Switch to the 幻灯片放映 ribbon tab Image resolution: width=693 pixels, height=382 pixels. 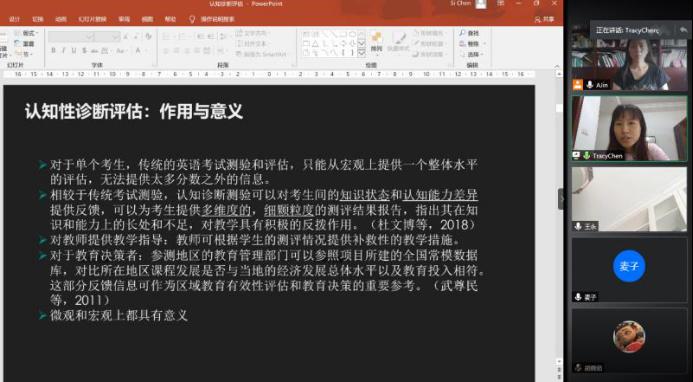[92, 19]
